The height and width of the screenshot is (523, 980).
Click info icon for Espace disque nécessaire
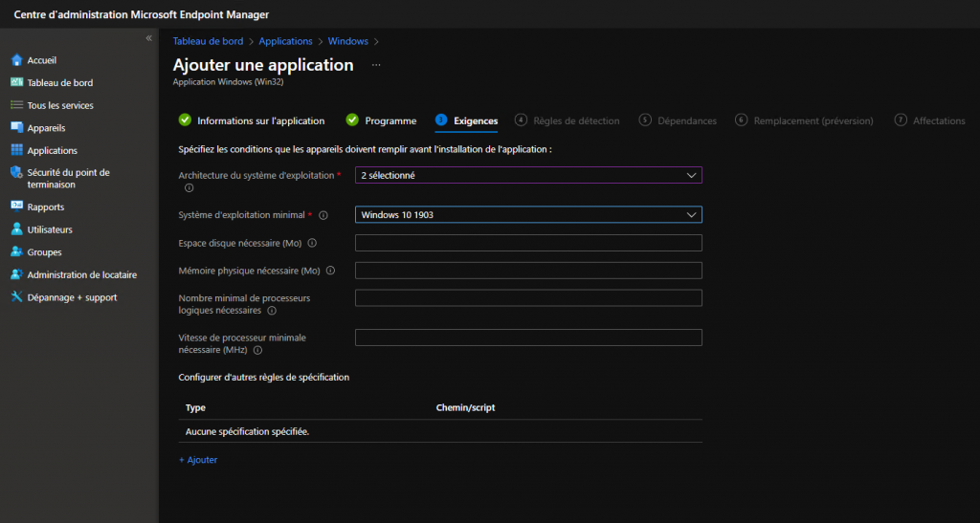(312, 243)
